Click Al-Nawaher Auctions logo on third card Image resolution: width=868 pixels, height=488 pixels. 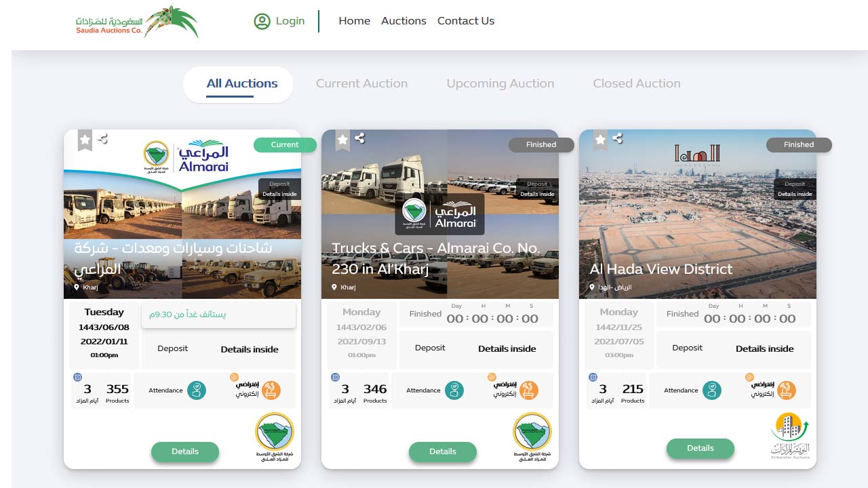[x=790, y=436]
